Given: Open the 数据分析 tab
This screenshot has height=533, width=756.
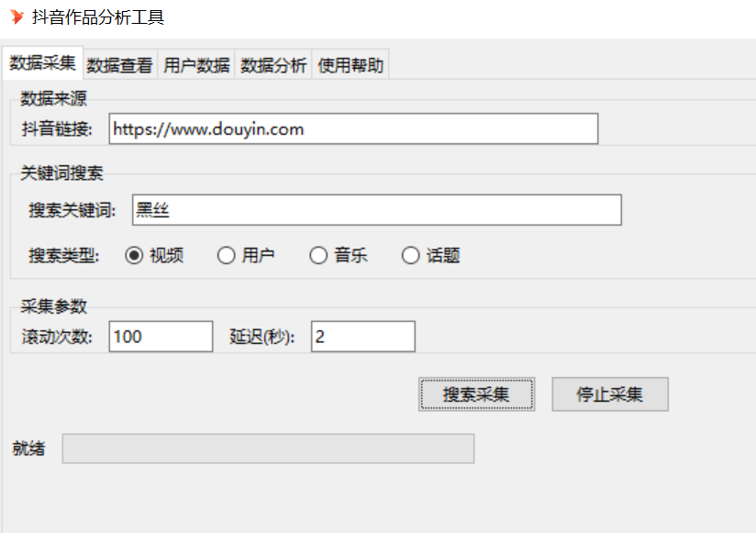Looking at the screenshot, I should [273, 65].
